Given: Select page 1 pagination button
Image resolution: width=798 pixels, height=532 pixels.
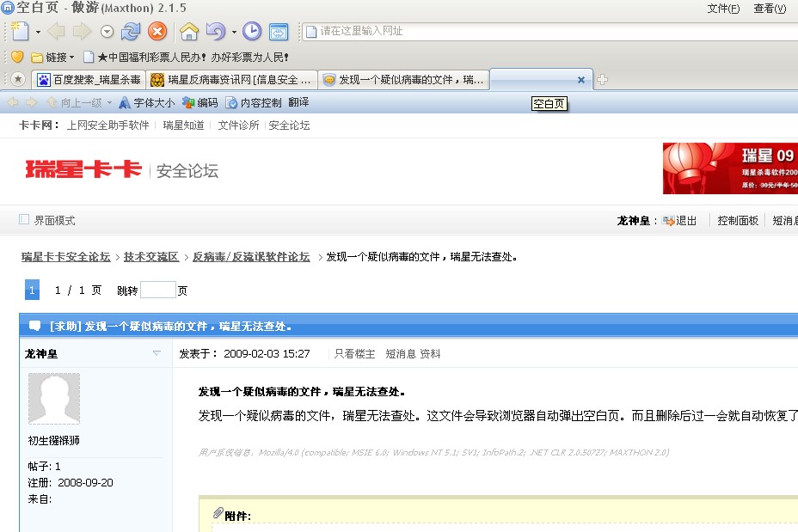Looking at the screenshot, I should pos(32,290).
